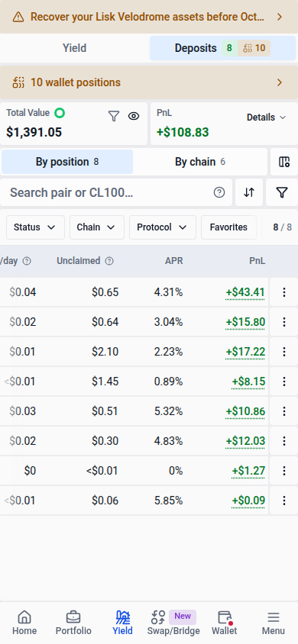This screenshot has height=644, width=298.
Task: Click the +$0.09 PnL value
Action: (x=248, y=501)
